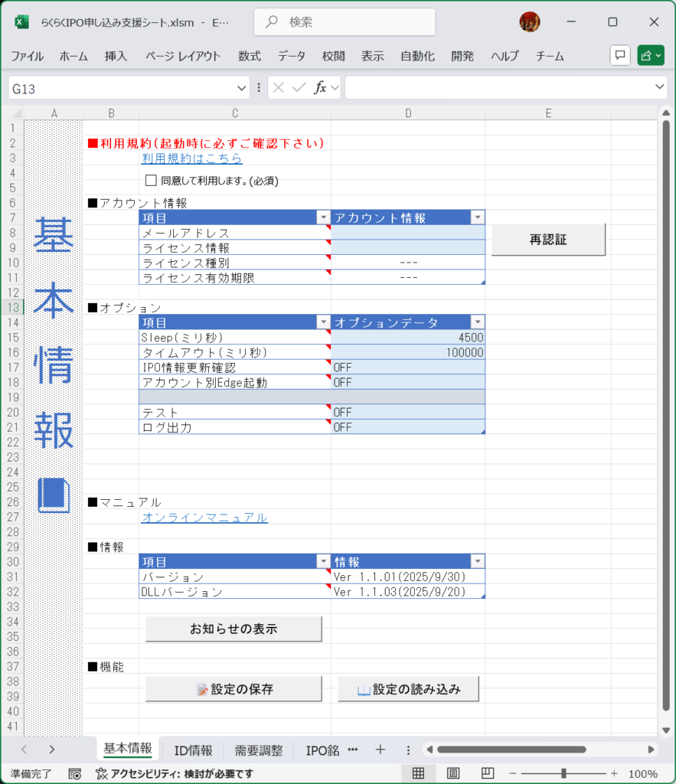This screenshot has height=784, width=676.
Task: Open the 利用規約はこちら link
Action: [x=191, y=158]
